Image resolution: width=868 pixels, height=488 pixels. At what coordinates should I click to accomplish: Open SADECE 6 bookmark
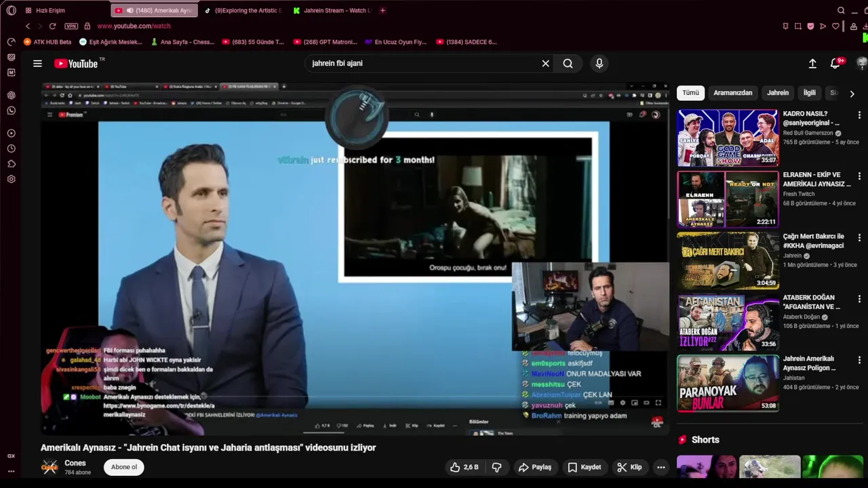[467, 41]
